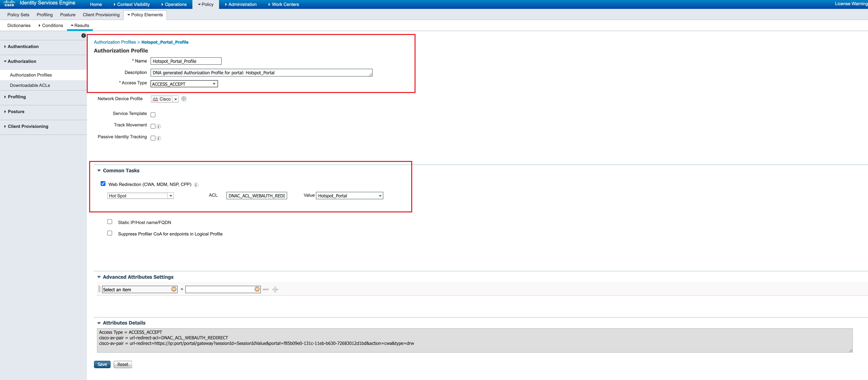This screenshot has width=868, height=380.
Task: Open the Results tab
Action: pyautogui.click(x=80, y=26)
